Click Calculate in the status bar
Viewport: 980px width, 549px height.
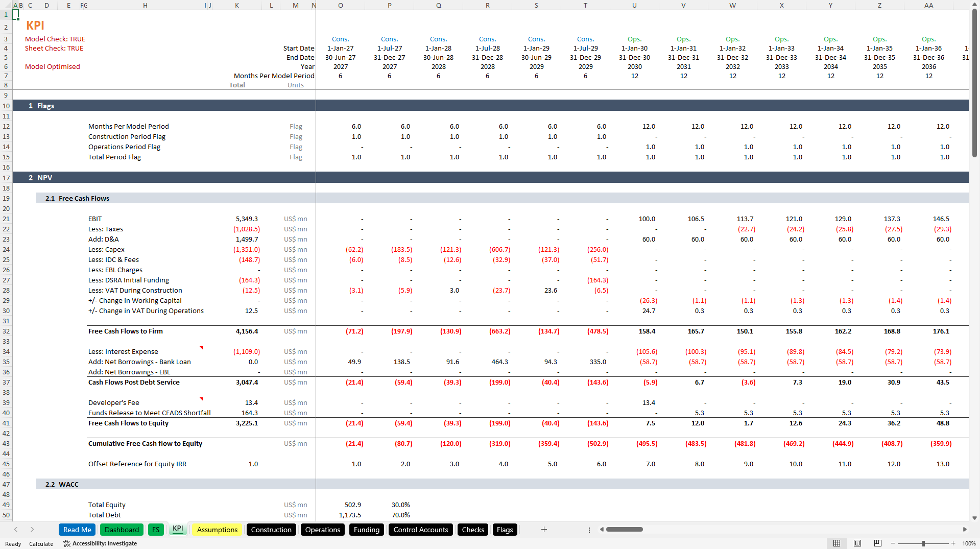(41, 543)
